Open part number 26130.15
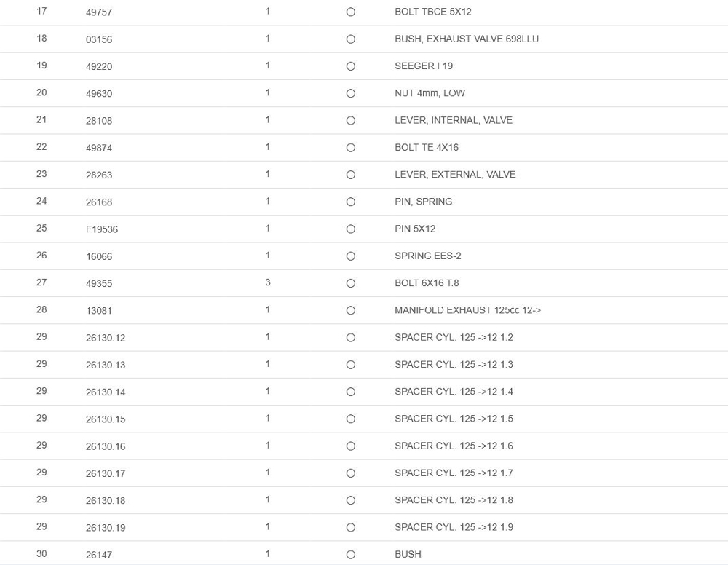 tap(106, 419)
